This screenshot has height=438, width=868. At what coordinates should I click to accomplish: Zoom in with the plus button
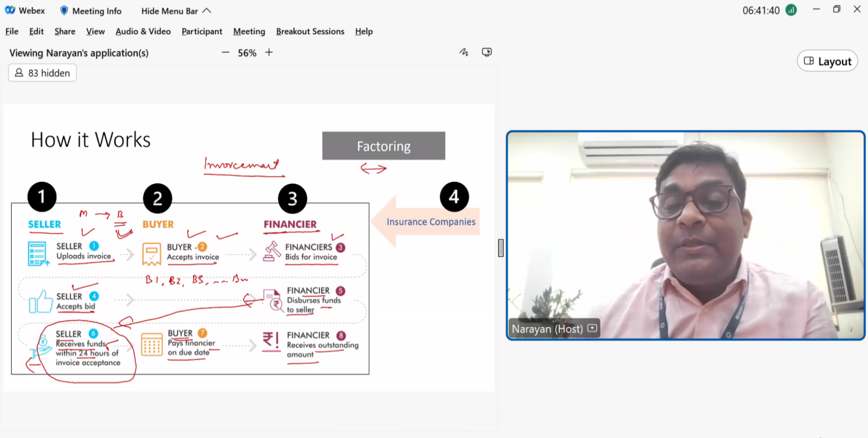pos(269,53)
